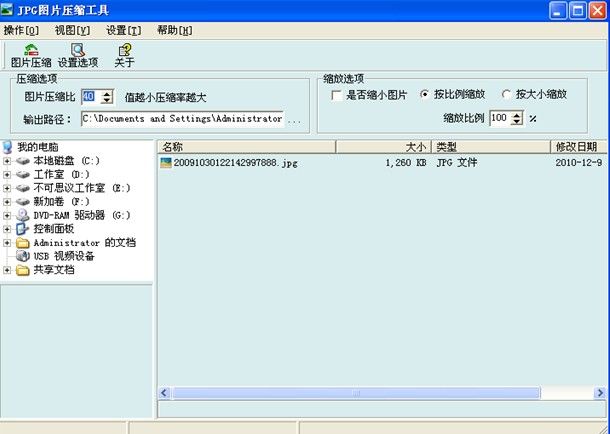
Task: Select the 我的电脑 tree label
Action: coord(38,147)
